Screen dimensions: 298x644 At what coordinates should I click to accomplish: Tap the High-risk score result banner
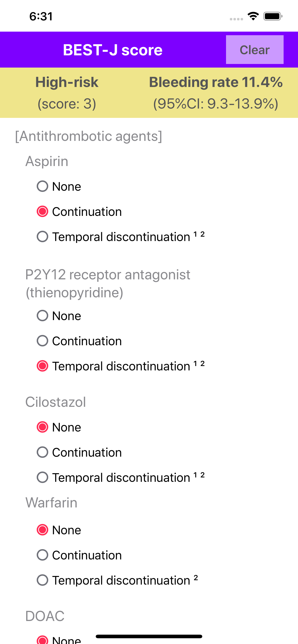click(67, 93)
